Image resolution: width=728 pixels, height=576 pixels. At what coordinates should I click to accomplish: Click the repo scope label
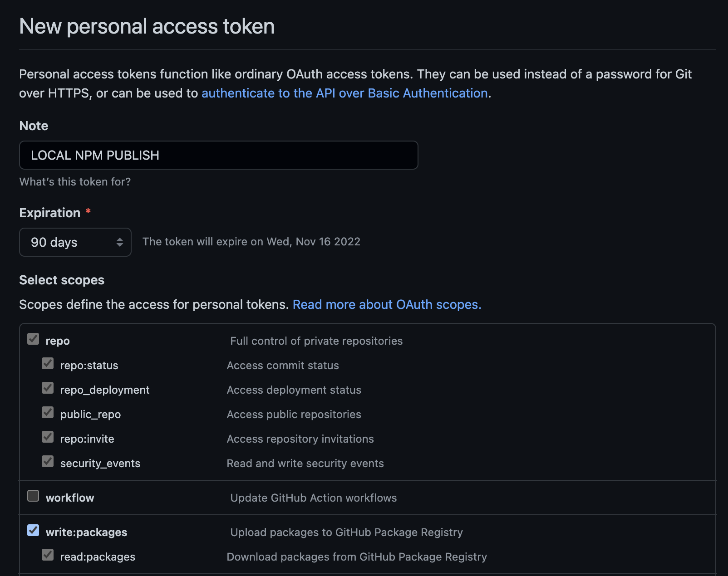(58, 341)
